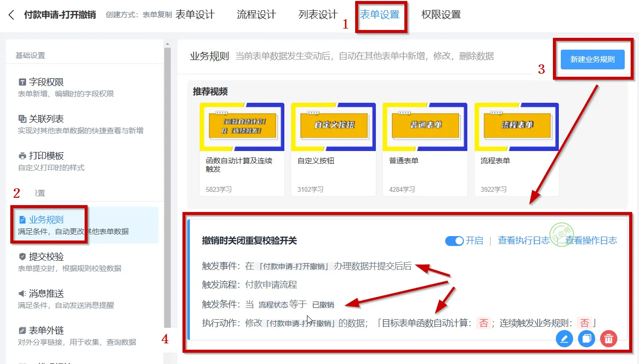Open 消息推送 message push settings
The image size is (639, 364).
[x=47, y=294]
